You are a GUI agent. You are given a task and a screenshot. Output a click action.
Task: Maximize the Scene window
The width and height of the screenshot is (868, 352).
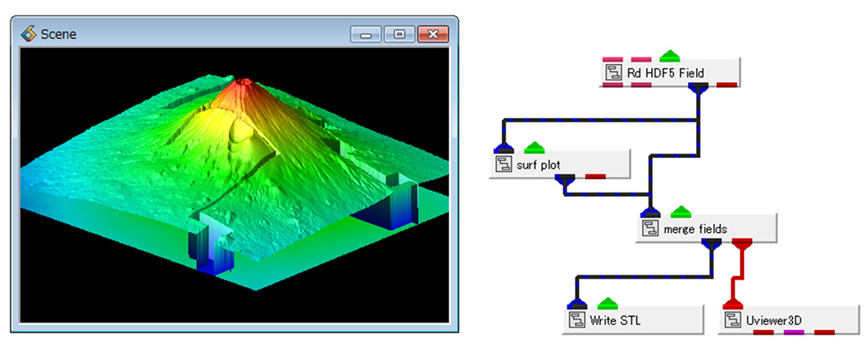[399, 35]
